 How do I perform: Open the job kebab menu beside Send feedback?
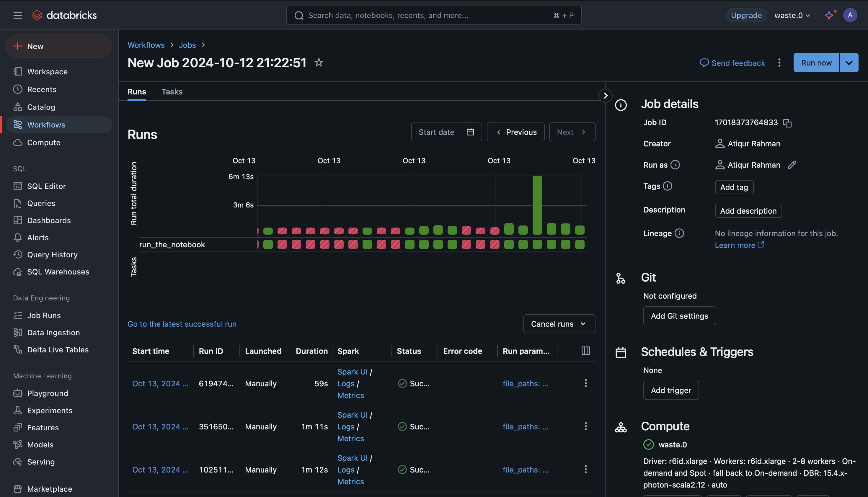point(779,63)
